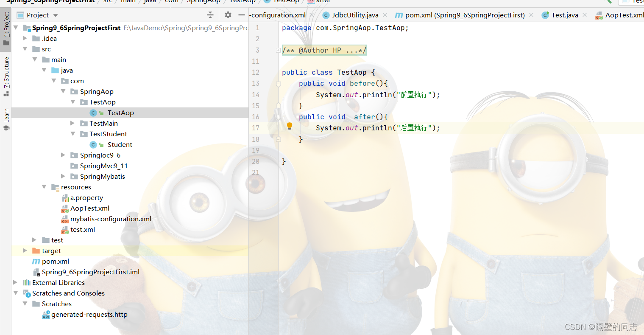The height and width of the screenshot is (335, 644).
Task: Select TestAop class in project tree
Action: click(120, 113)
